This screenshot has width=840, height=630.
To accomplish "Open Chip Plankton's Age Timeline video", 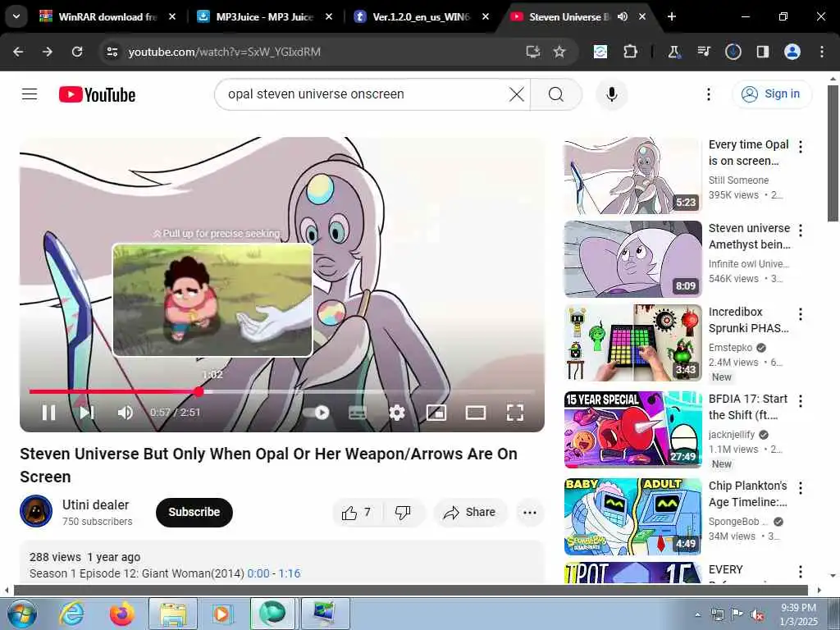I will point(632,517).
